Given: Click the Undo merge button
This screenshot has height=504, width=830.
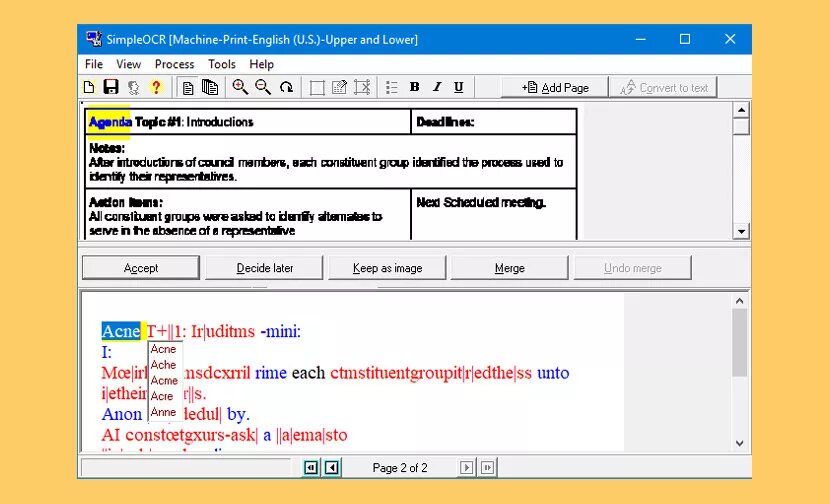Looking at the screenshot, I should tap(633, 268).
